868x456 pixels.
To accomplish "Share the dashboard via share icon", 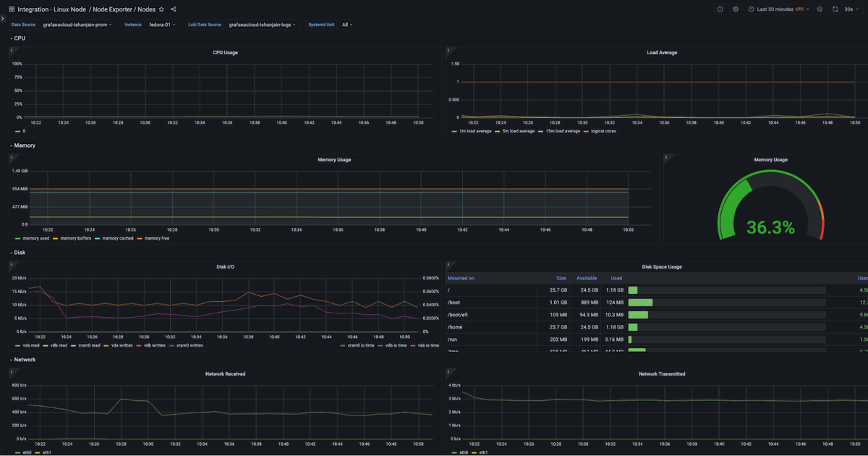I will click(174, 9).
